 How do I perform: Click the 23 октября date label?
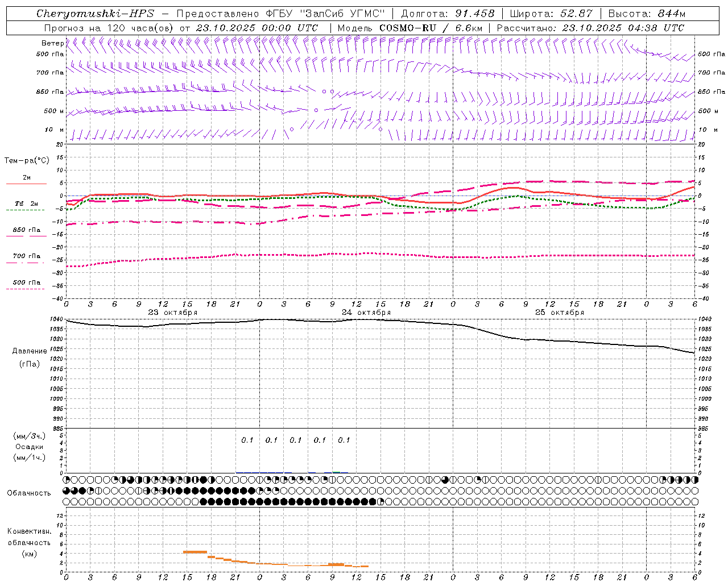[x=173, y=313]
